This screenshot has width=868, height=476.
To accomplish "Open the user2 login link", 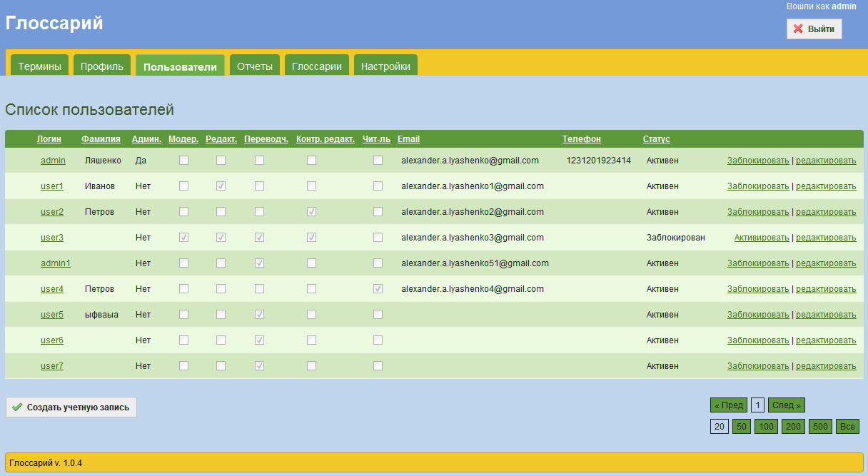I will (52, 212).
